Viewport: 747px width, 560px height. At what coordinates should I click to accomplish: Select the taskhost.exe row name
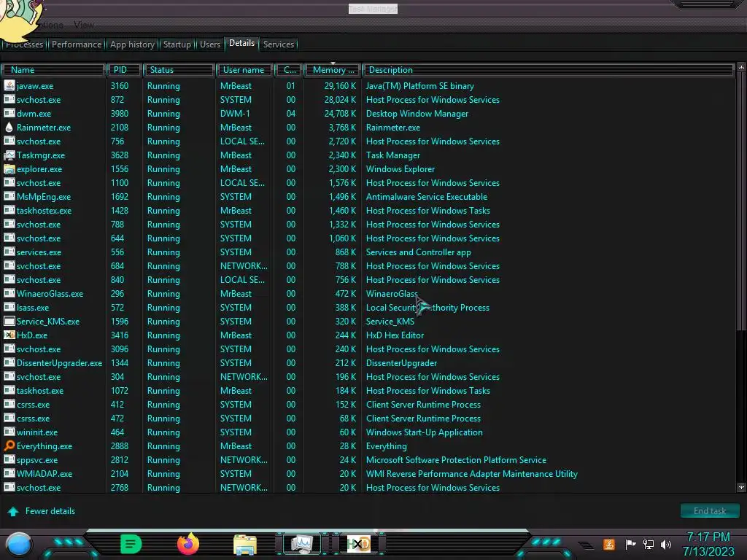tap(40, 391)
